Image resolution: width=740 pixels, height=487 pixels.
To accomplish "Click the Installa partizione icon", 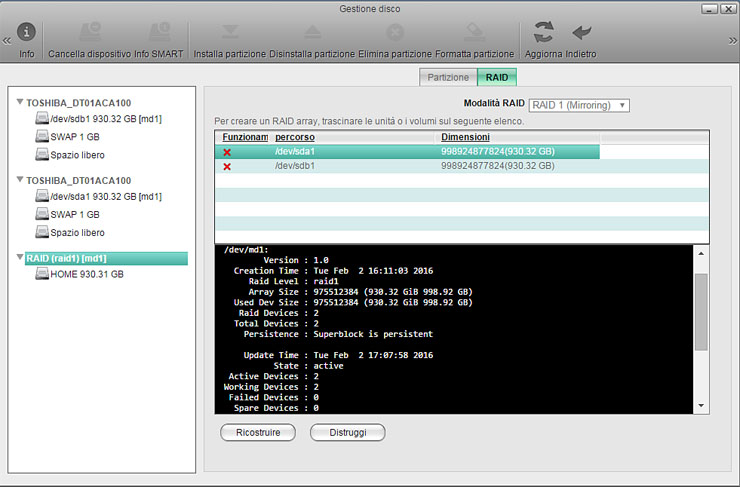I will 230,33.
